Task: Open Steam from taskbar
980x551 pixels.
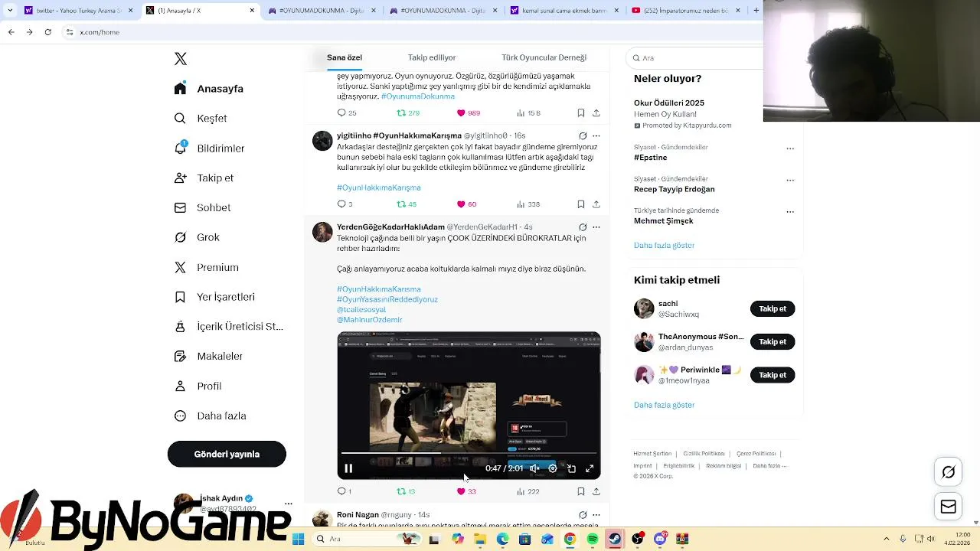Action: [615, 540]
